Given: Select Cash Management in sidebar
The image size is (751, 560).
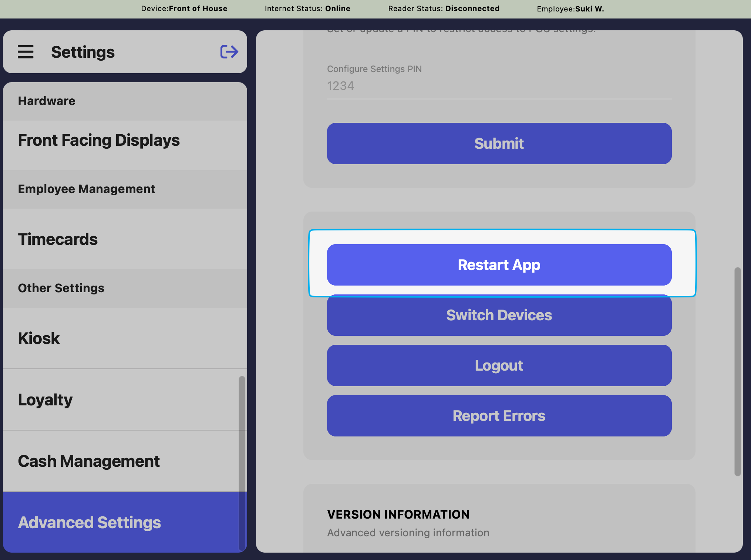Looking at the screenshot, I should [x=89, y=461].
